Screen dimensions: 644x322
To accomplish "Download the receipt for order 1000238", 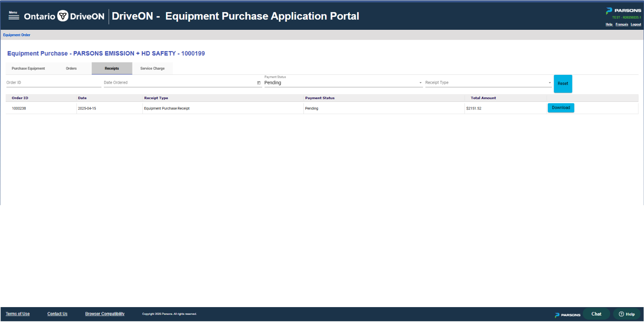I will tap(561, 108).
